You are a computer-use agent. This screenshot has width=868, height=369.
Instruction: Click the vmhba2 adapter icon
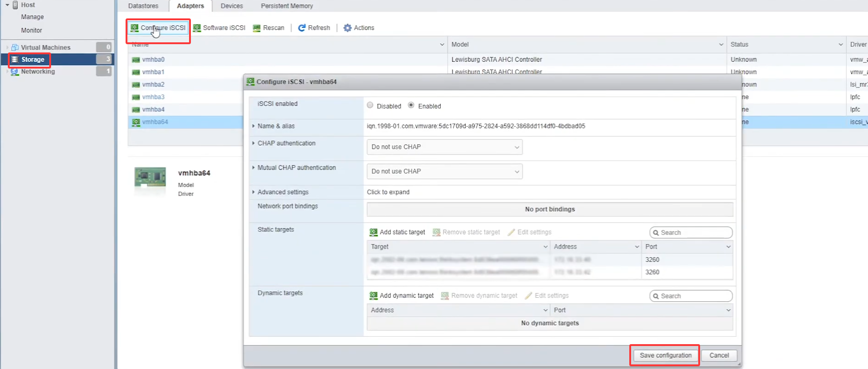(136, 85)
